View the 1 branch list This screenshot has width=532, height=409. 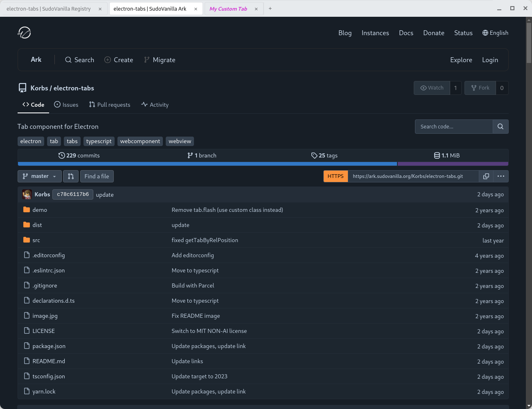tap(202, 155)
